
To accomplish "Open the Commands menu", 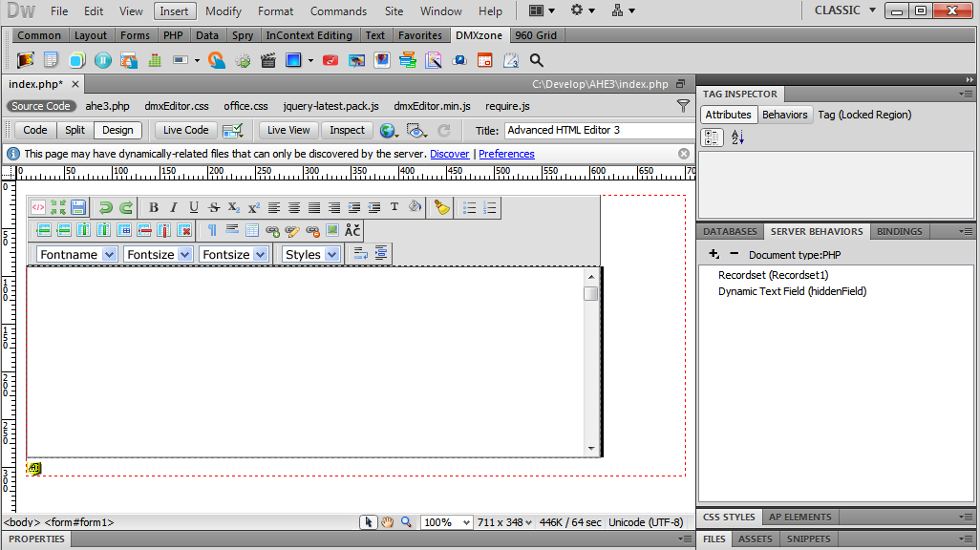I will click(x=338, y=11).
